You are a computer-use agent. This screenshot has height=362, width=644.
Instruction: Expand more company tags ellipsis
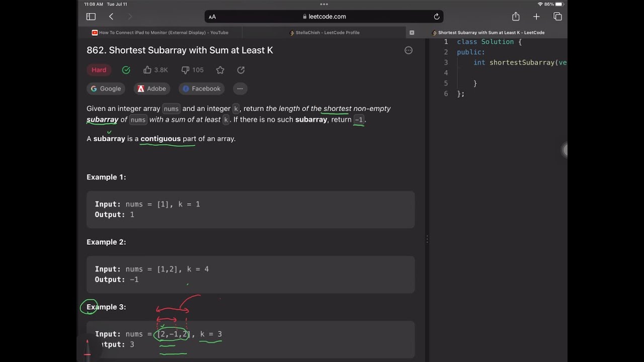(x=240, y=88)
